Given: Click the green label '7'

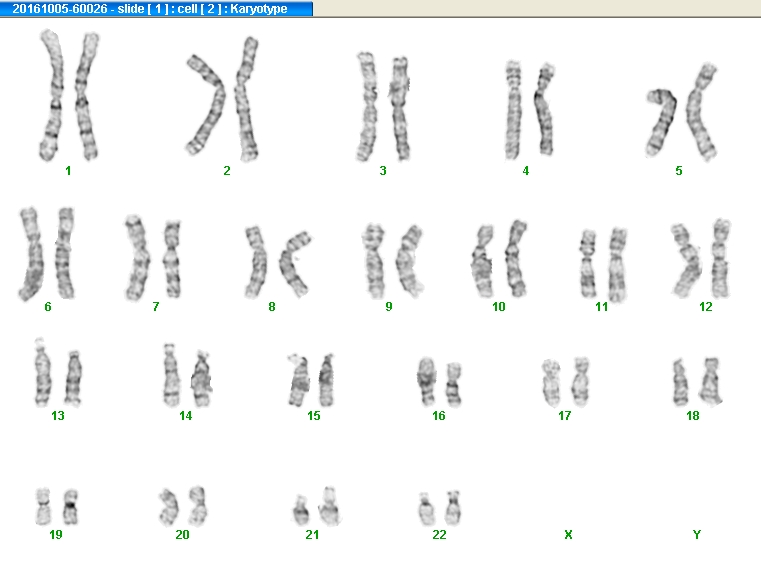Looking at the screenshot, I should pos(155,307).
